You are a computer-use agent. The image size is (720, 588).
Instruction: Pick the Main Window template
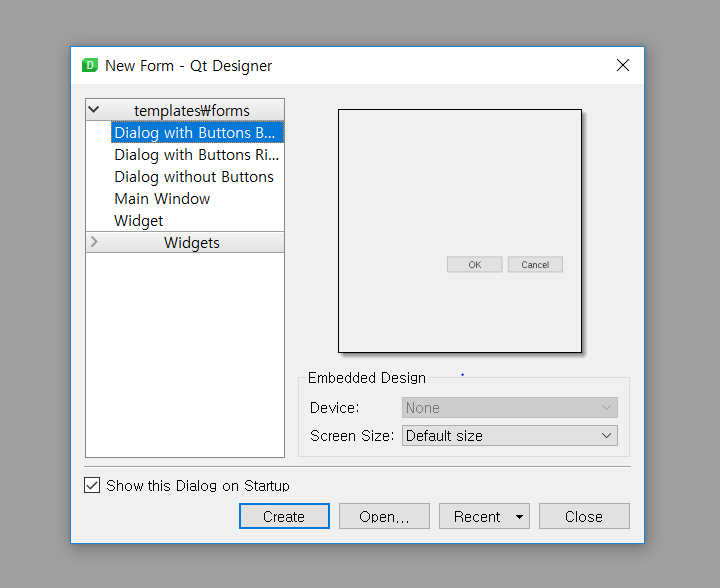[197, 199]
